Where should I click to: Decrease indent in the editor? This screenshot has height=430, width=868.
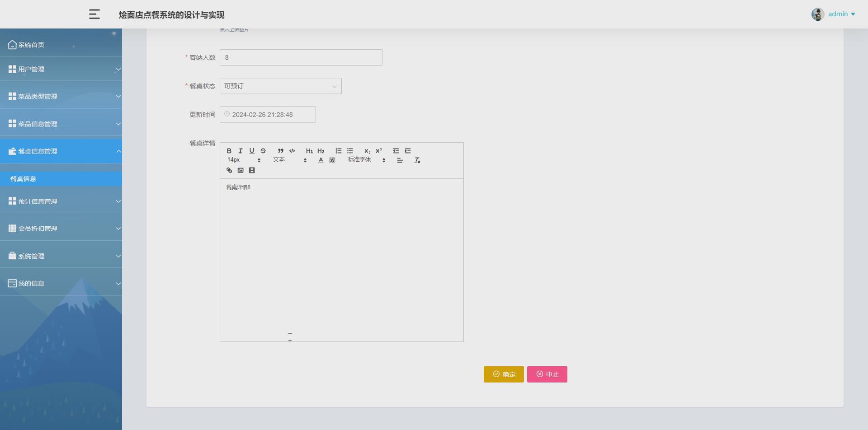pyautogui.click(x=396, y=151)
